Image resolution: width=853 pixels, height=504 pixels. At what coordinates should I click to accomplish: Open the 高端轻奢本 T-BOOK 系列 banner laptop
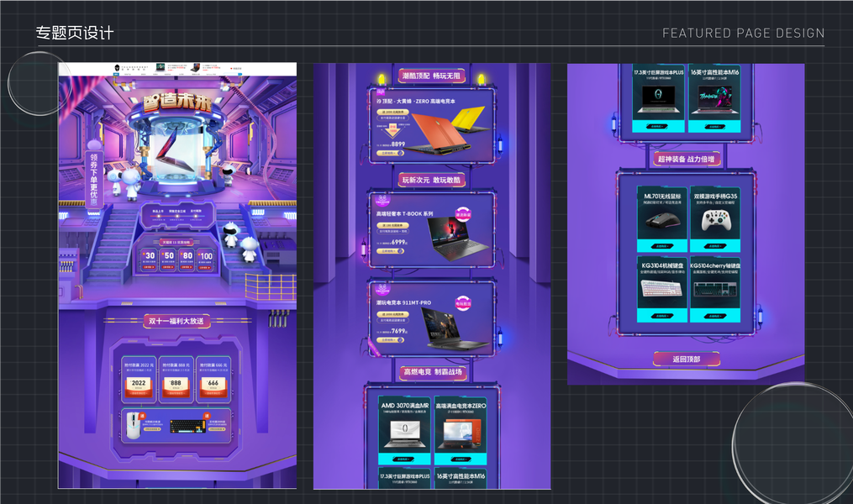point(458,239)
